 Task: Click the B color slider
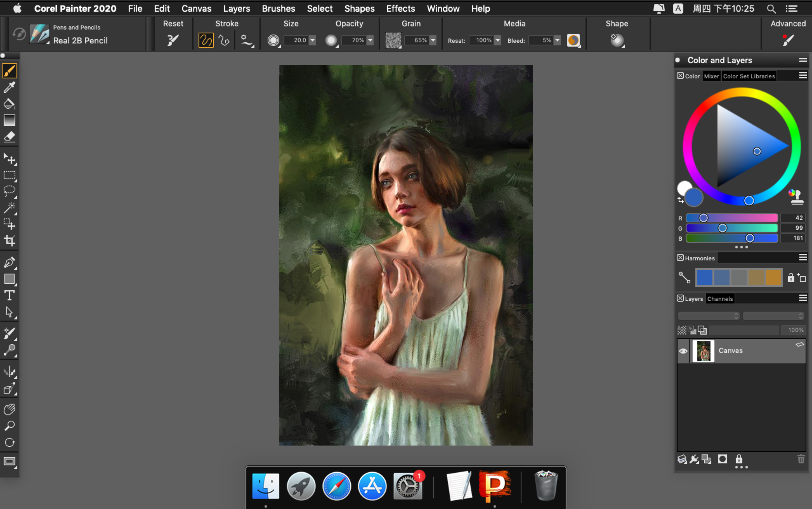pyautogui.click(x=732, y=238)
